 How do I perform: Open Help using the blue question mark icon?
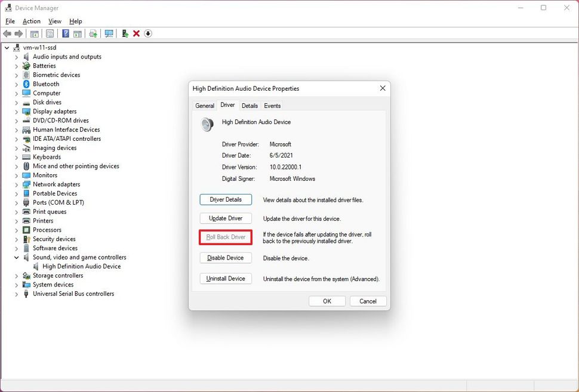(x=66, y=33)
